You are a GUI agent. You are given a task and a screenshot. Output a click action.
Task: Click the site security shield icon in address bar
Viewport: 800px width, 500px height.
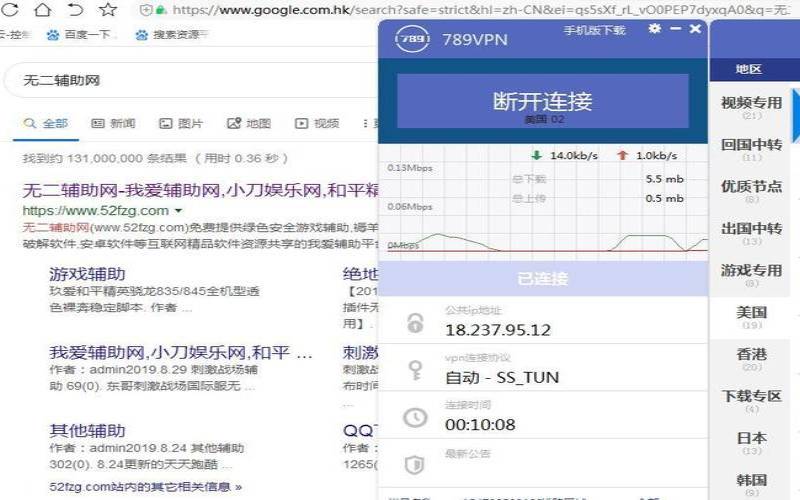pyautogui.click(x=145, y=10)
